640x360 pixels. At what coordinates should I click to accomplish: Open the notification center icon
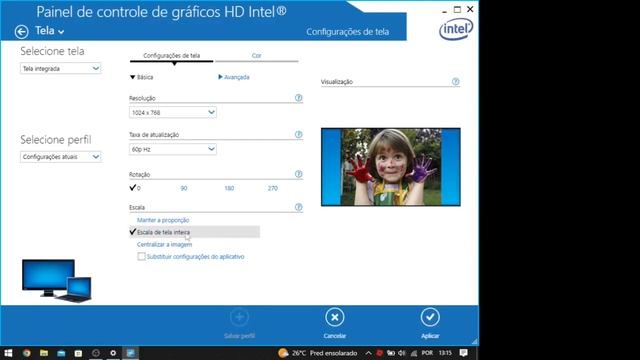point(464,353)
